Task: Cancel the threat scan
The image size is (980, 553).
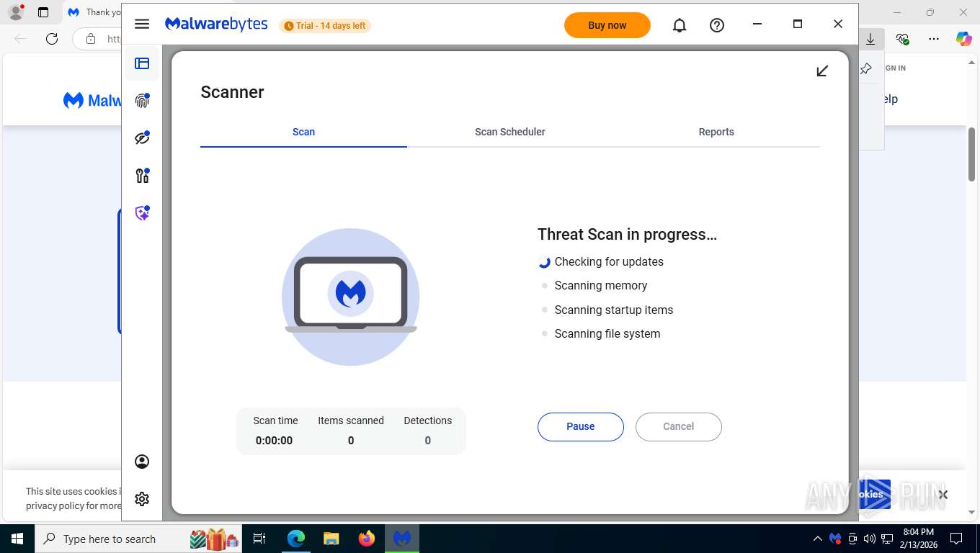Action: (x=679, y=426)
